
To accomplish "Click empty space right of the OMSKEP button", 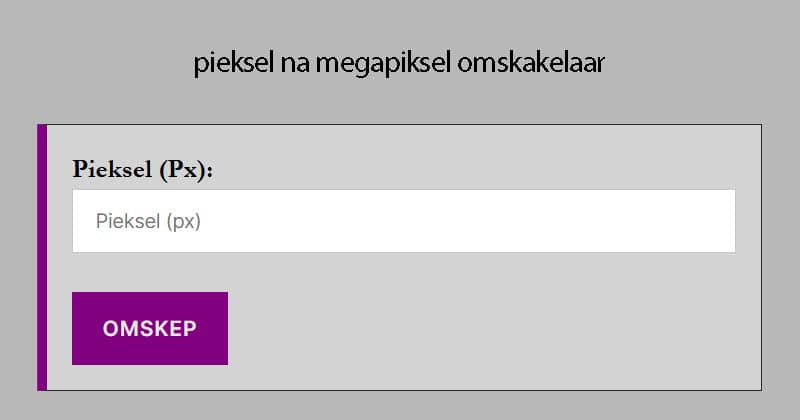I will (480, 329).
